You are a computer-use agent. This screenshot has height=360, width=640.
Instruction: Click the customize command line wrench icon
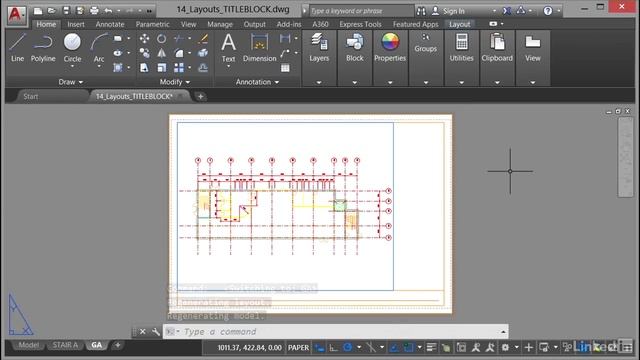click(x=156, y=332)
